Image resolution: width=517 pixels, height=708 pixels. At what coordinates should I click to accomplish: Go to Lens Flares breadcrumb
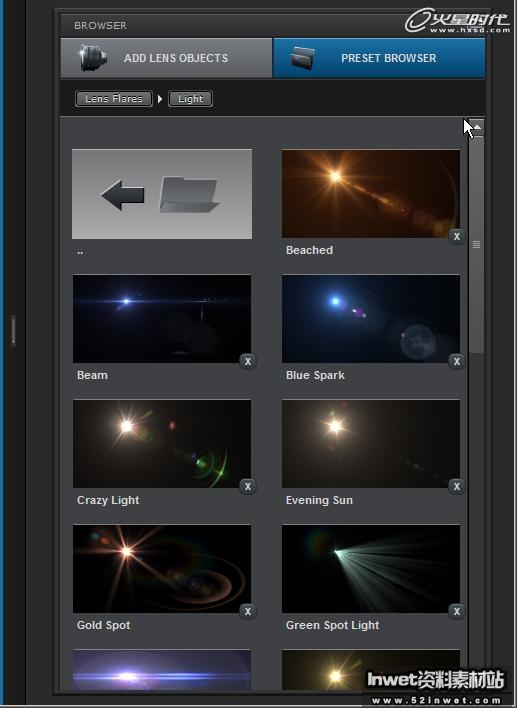(114, 98)
